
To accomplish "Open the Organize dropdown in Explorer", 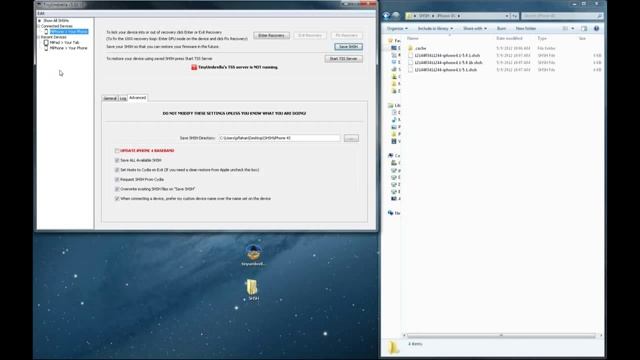I will (x=397, y=29).
